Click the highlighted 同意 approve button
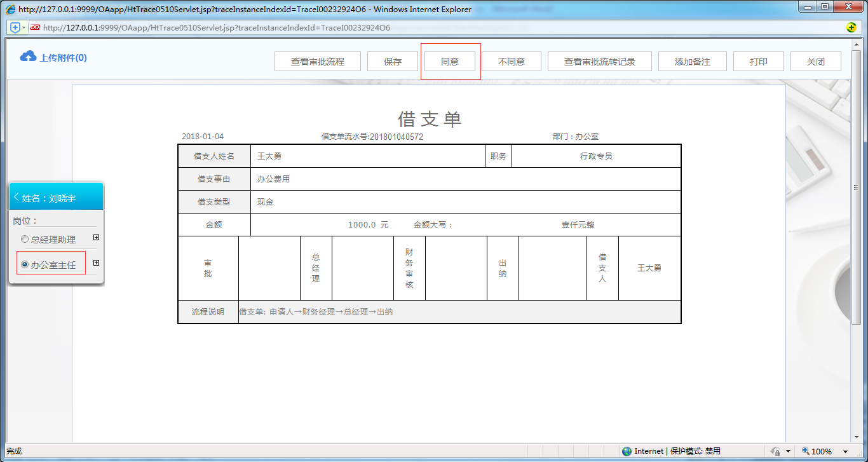Viewport: 868px width, 462px height. pos(451,61)
